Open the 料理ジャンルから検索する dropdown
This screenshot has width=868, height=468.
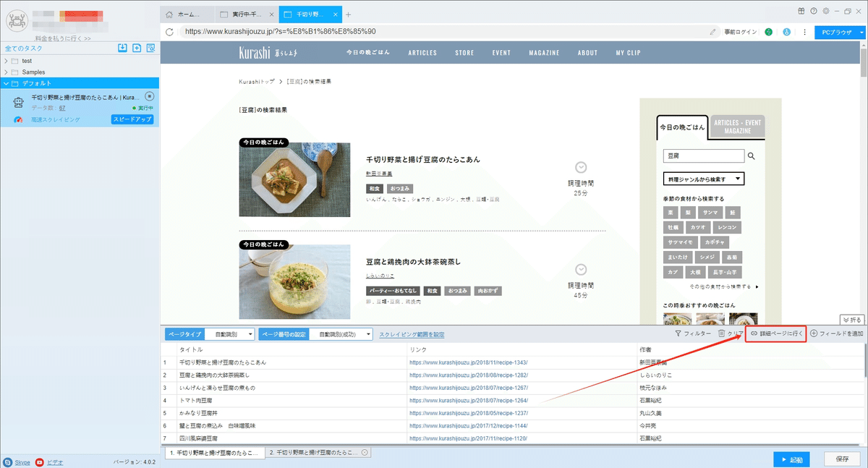tap(704, 179)
